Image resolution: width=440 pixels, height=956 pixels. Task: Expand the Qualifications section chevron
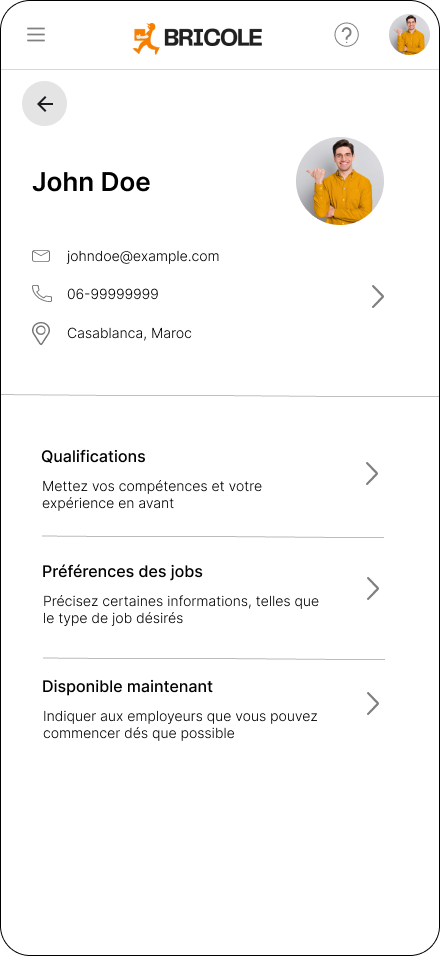pos(372,473)
